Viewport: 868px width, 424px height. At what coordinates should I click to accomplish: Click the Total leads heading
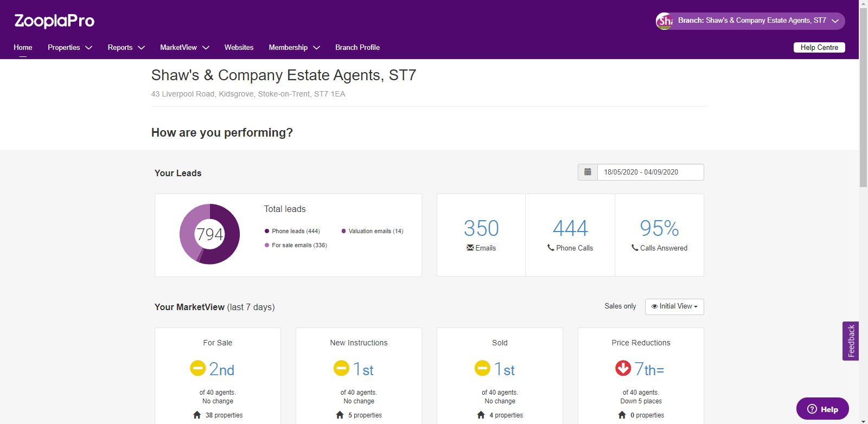(285, 209)
